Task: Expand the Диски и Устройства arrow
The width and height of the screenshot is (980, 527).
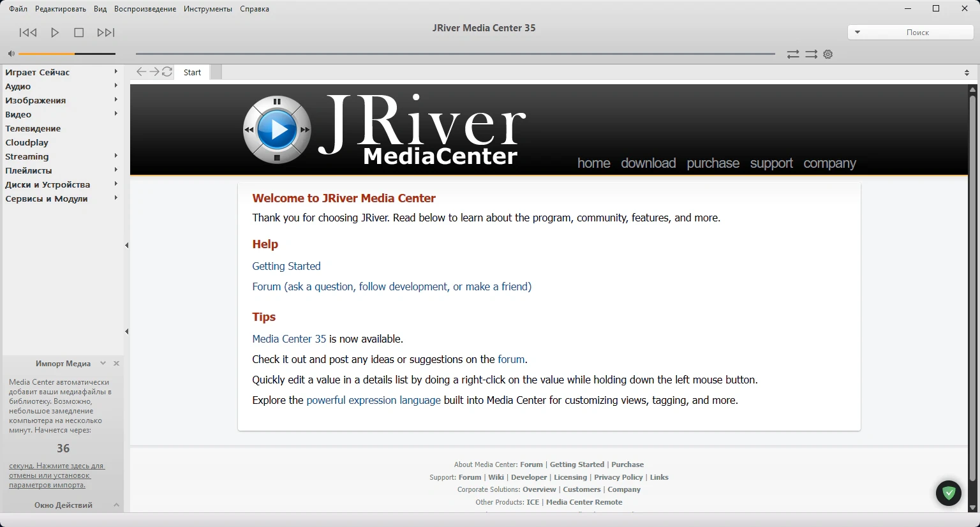Action: pos(115,184)
